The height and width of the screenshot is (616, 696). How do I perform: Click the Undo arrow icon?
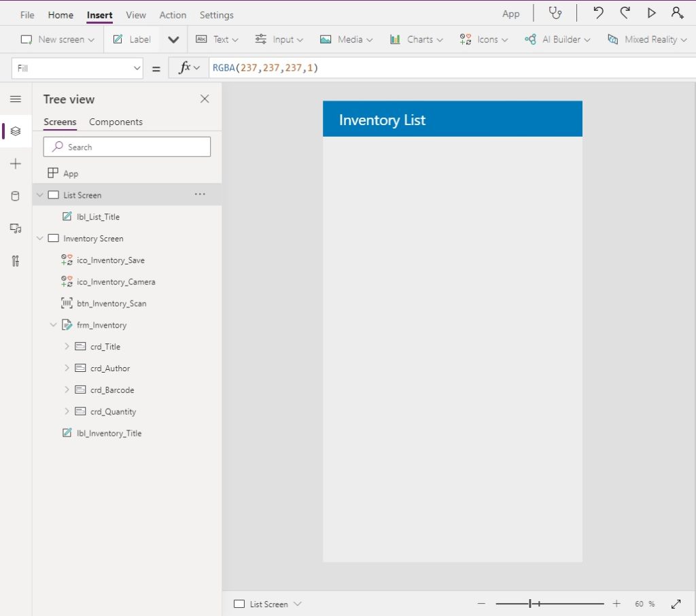click(x=598, y=13)
